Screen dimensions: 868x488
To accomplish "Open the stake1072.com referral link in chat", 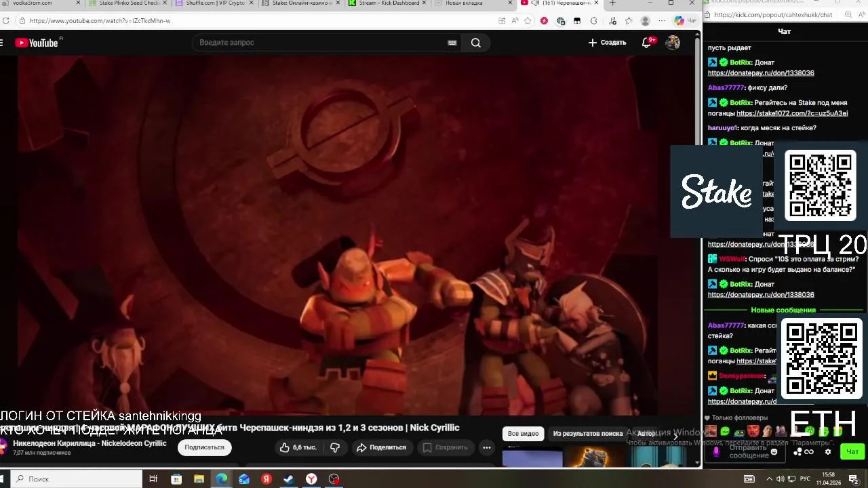I will tap(792, 113).
